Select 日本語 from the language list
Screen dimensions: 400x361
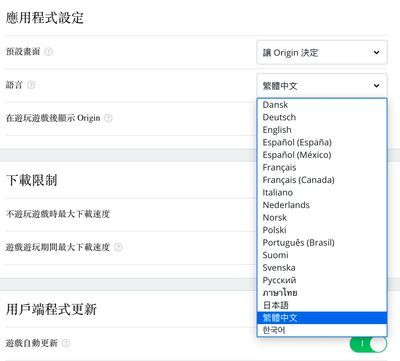[x=322, y=305]
